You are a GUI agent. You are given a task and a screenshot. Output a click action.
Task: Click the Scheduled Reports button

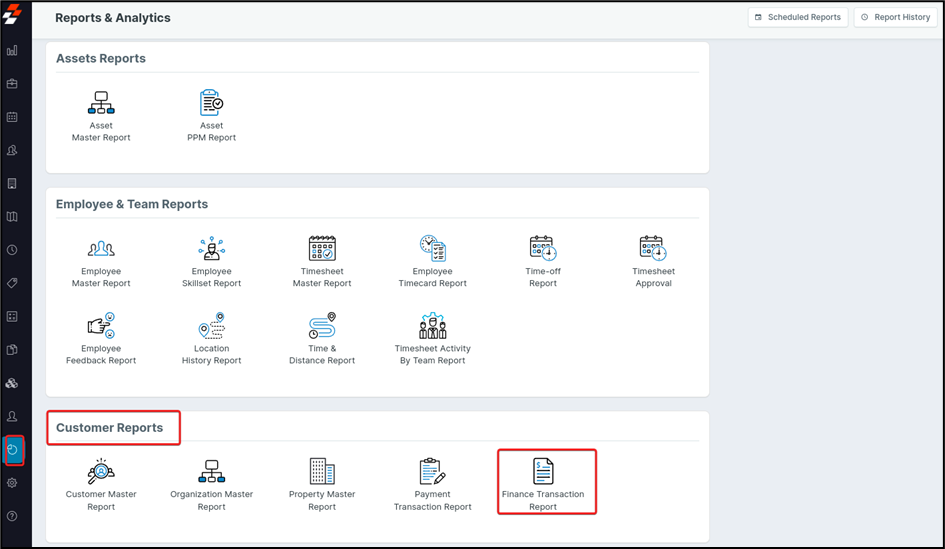pos(798,17)
